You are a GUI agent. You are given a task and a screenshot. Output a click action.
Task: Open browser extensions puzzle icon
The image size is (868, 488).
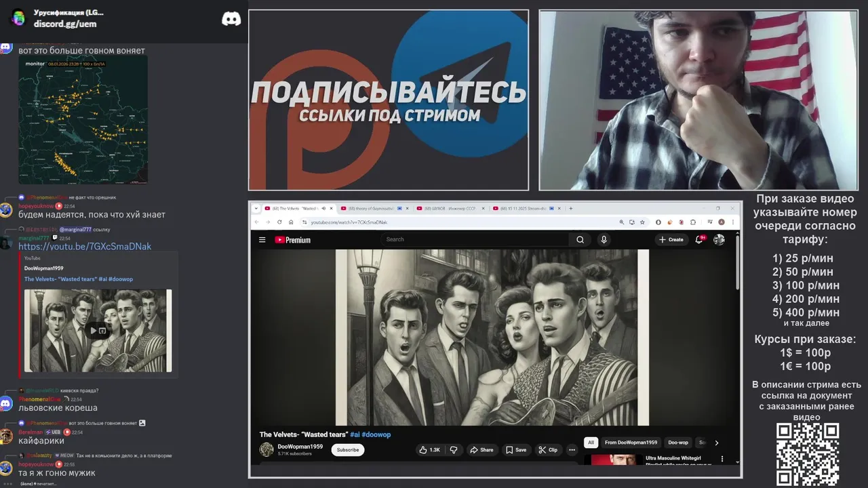pos(693,222)
